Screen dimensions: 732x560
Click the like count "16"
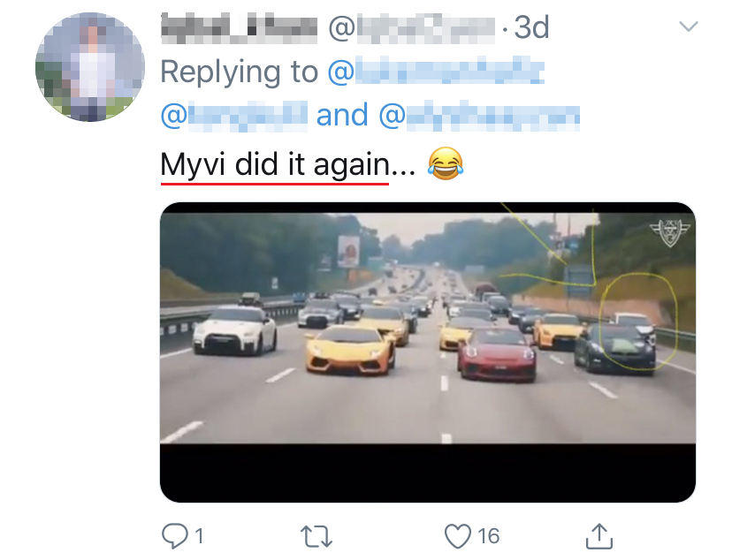488,534
